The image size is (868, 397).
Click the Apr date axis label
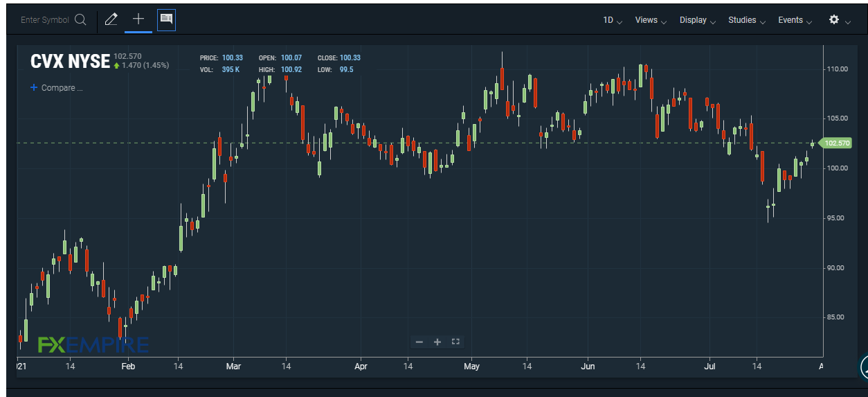tap(361, 366)
